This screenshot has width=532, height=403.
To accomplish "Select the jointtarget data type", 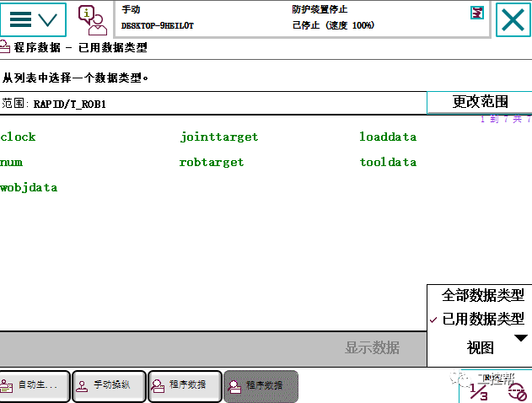I will 218,137.
